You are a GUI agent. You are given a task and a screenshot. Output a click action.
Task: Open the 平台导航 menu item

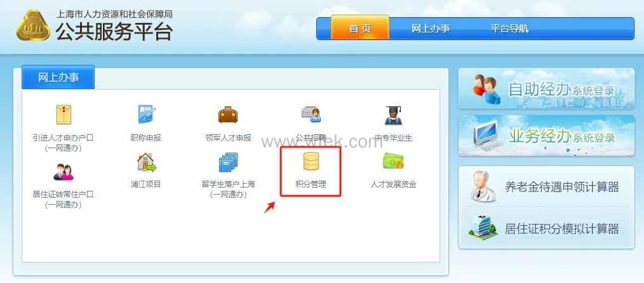(x=509, y=29)
